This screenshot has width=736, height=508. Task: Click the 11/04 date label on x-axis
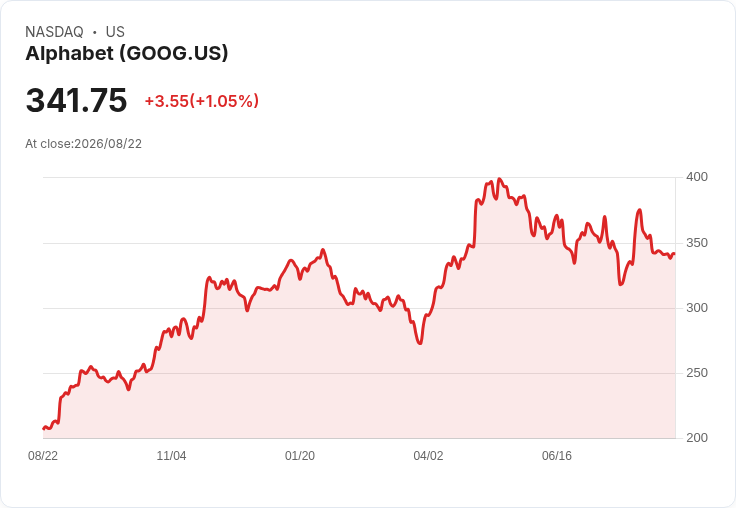[x=171, y=456]
